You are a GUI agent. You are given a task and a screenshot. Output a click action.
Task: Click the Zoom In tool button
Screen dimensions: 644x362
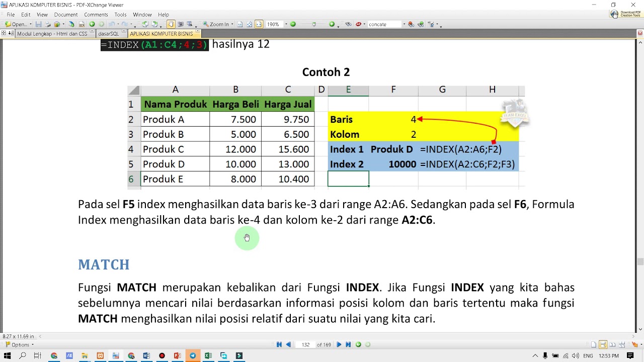pyautogui.click(x=216, y=24)
